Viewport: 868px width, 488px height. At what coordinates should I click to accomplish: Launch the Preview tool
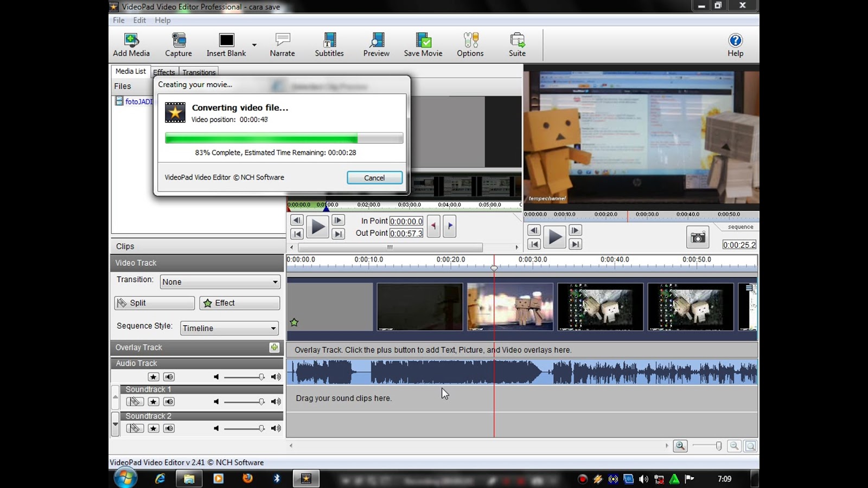click(376, 44)
